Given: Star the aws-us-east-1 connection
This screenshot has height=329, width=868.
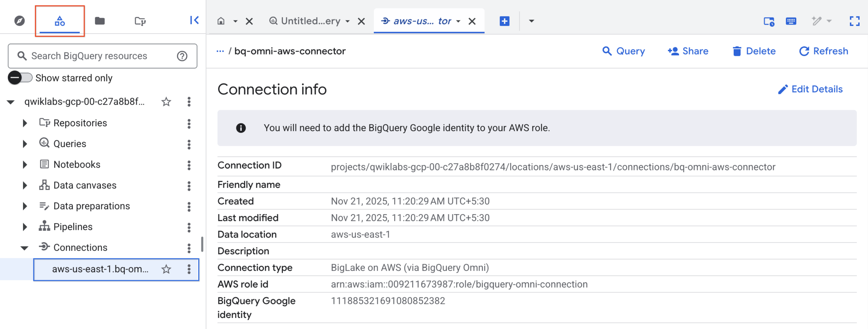Looking at the screenshot, I should click(x=166, y=269).
